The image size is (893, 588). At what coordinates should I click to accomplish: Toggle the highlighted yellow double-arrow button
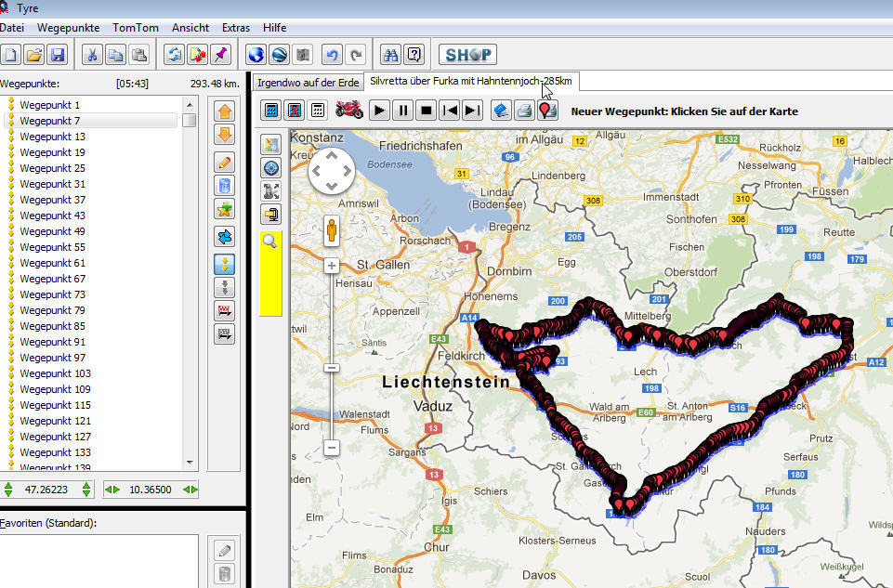(x=224, y=263)
